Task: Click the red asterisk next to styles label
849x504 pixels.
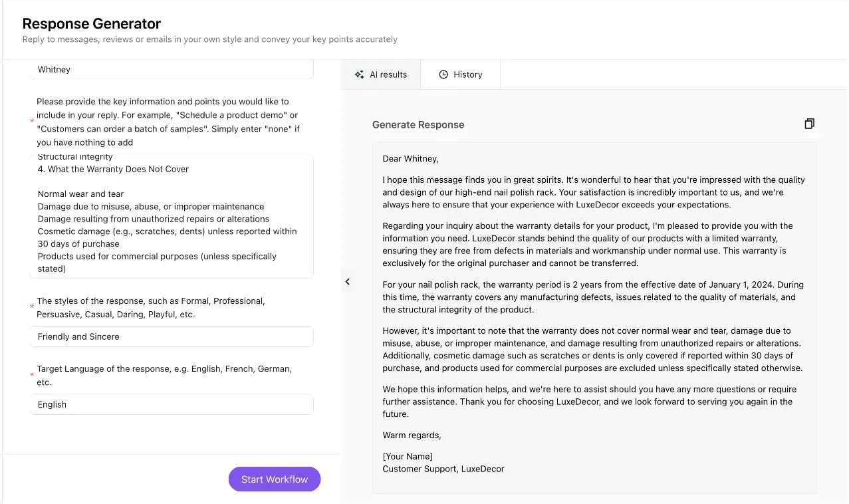Action: 32,307
